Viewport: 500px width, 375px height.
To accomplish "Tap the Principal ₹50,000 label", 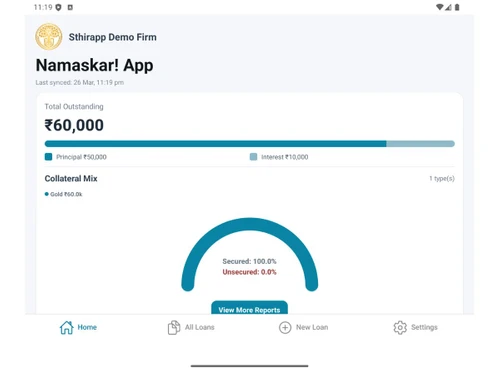I will [x=81, y=157].
